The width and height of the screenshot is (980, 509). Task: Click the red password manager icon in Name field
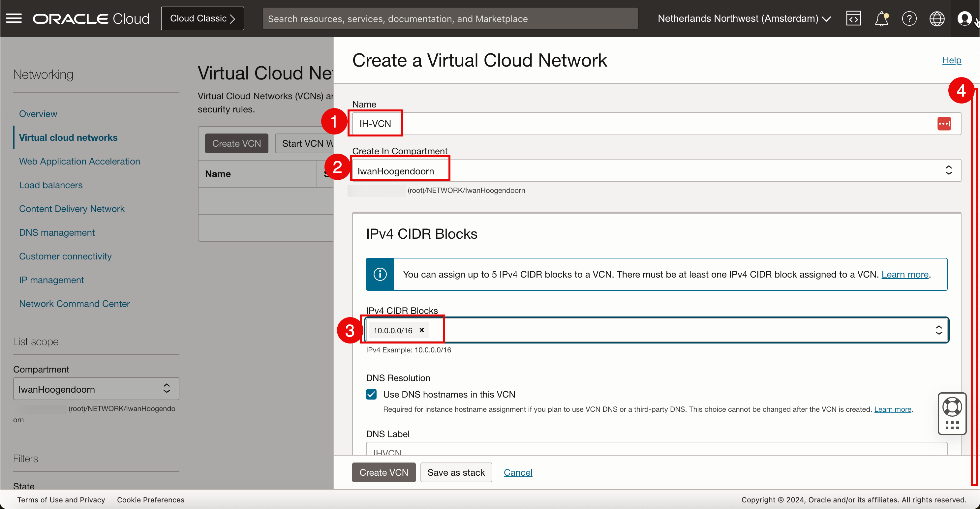(x=944, y=124)
